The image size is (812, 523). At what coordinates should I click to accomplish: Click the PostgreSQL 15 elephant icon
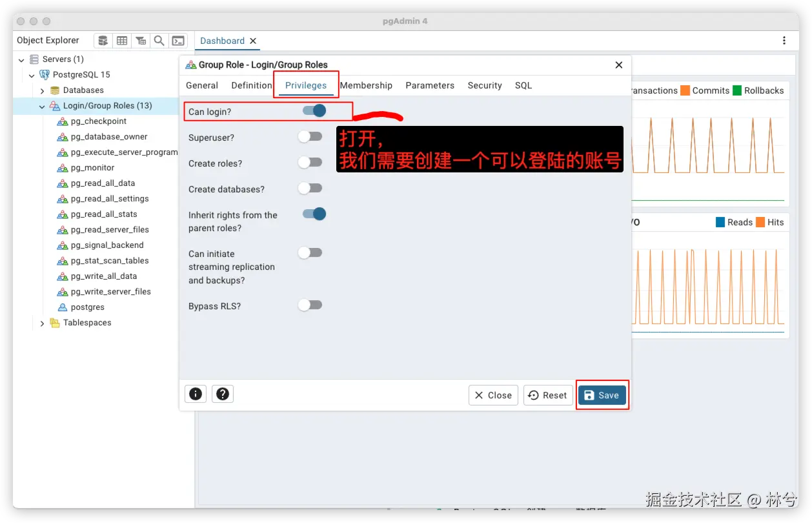[45, 75]
